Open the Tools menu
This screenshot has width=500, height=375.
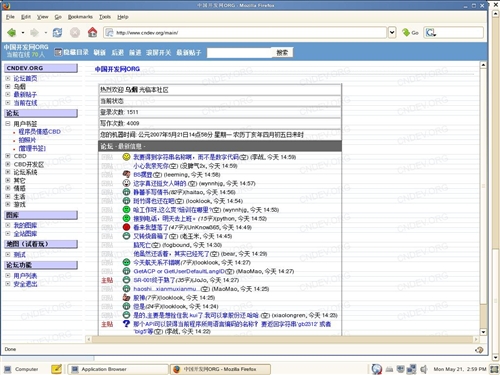click(105, 17)
